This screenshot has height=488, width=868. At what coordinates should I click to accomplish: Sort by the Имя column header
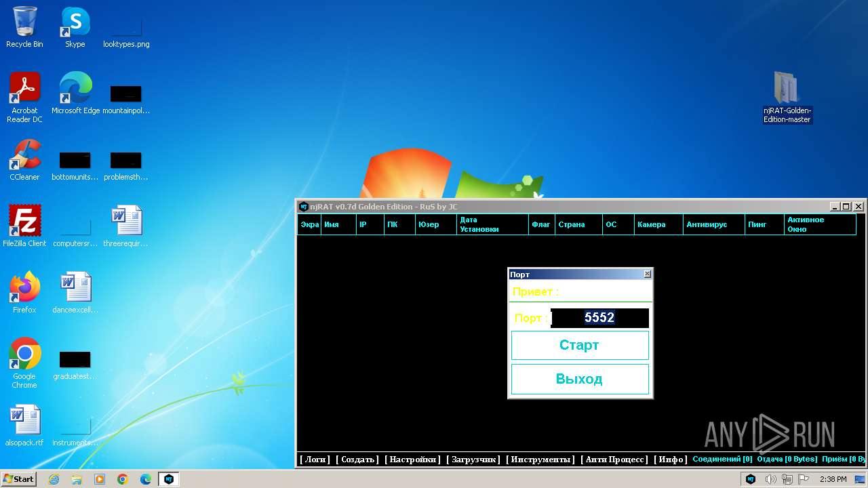[338, 224]
